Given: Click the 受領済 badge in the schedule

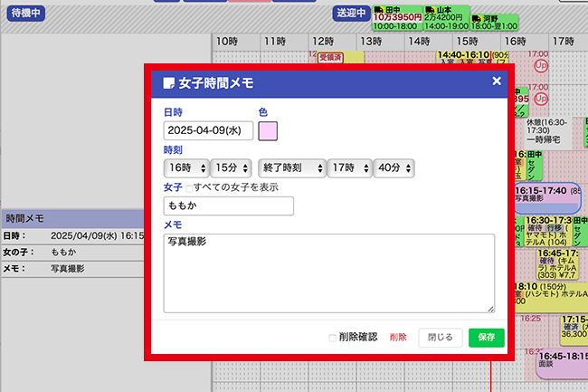Looking at the screenshot, I should point(330,56).
